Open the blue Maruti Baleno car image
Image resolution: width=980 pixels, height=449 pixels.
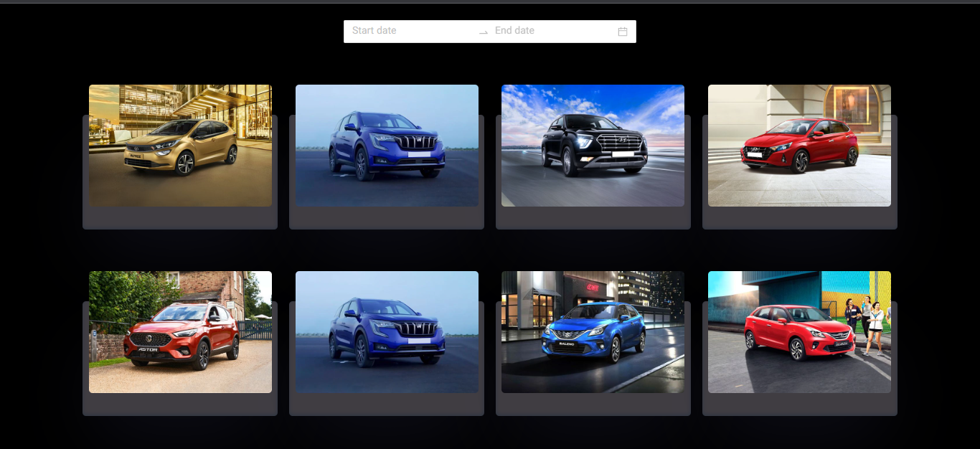pyautogui.click(x=593, y=332)
